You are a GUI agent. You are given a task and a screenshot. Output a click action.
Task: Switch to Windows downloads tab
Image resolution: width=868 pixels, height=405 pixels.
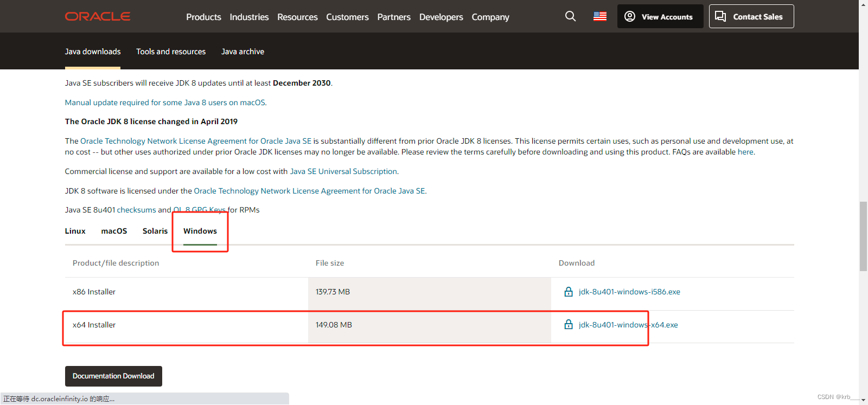click(200, 231)
